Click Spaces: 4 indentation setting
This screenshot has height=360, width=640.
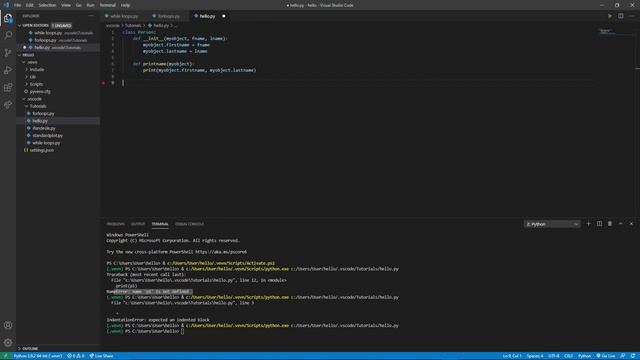click(x=535, y=356)
